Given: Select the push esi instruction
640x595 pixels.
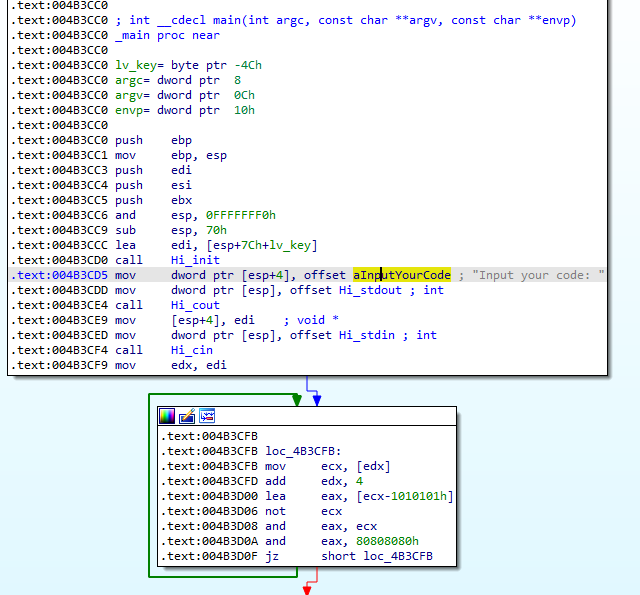Looking at the screenshot, I should pyautogui.click(x=153, y=185).
